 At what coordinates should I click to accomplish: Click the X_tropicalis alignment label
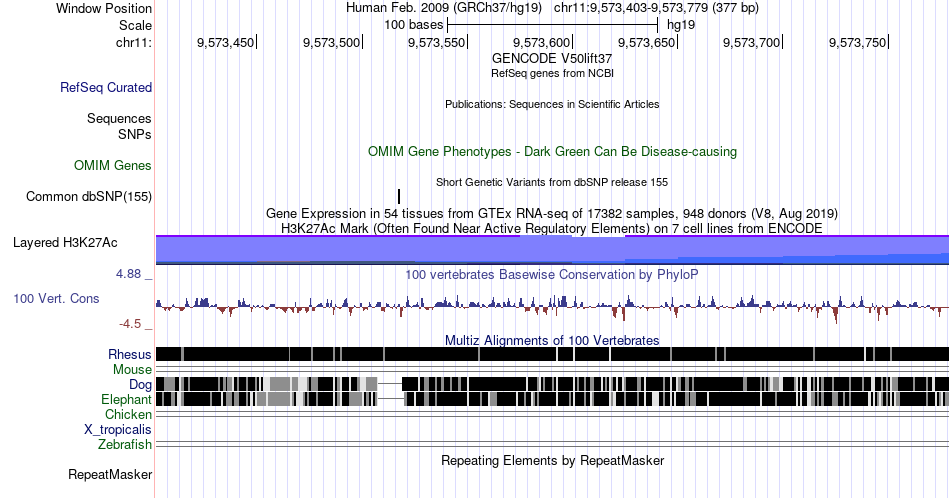coord(118,430)
